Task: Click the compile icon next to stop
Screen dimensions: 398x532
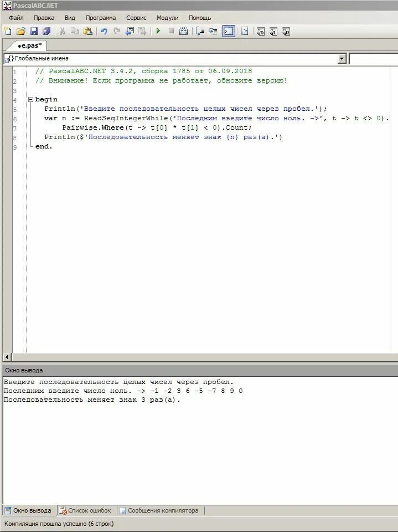Action: [183, 31]
